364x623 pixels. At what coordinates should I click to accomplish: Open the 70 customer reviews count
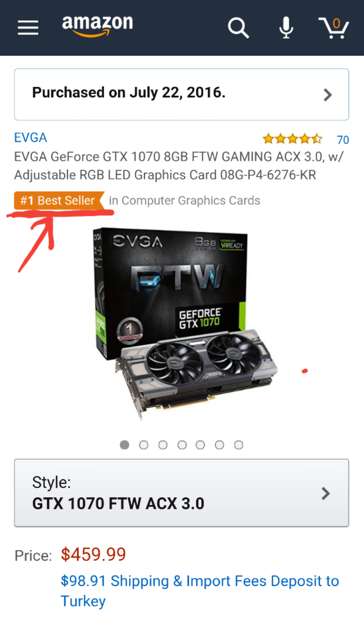pyautogui.click(x=343, y=140)
